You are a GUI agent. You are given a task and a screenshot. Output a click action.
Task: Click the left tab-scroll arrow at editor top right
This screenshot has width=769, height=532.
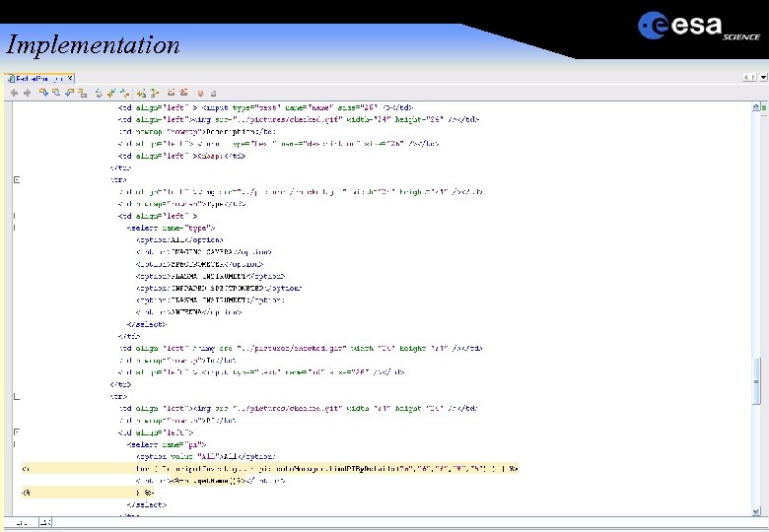[x=746, y=78]
